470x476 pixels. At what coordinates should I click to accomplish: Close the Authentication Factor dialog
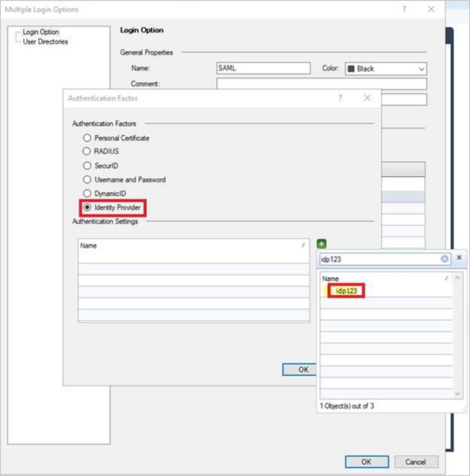click(367, 98)
